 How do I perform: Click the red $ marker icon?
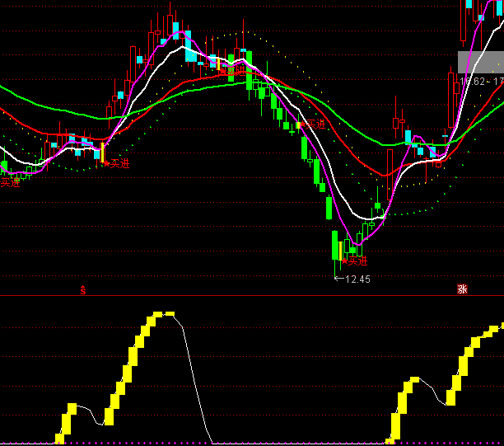82,289
